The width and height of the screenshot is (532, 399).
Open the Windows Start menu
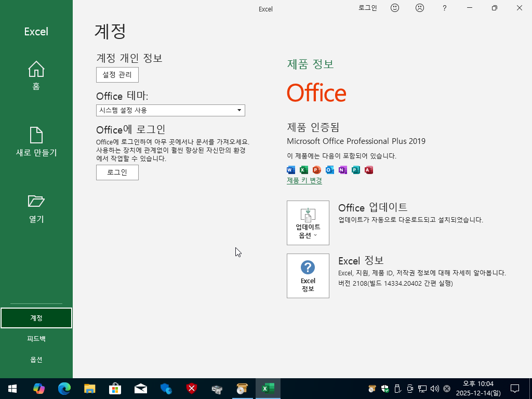click(x=12, y=389)
